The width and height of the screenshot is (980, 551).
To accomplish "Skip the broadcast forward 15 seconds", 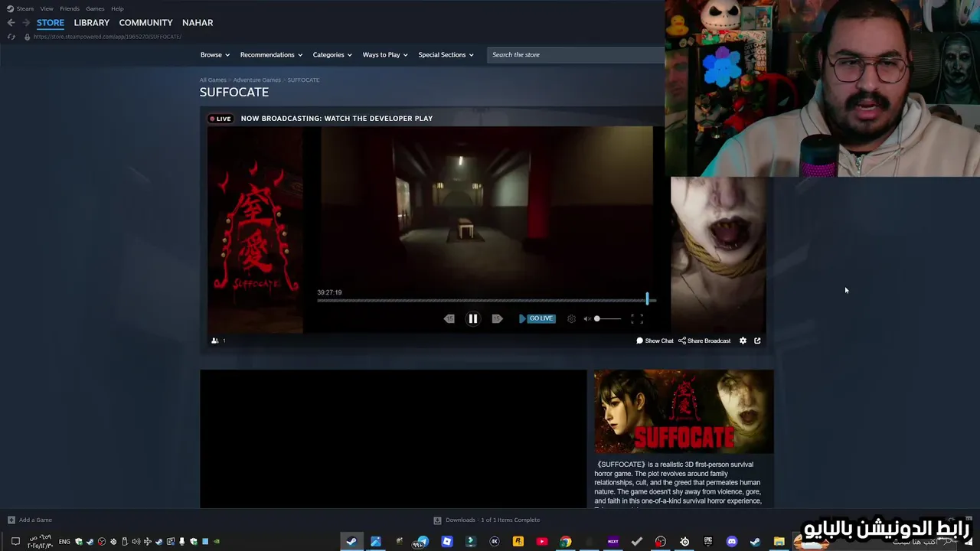I will click(497, 319).
